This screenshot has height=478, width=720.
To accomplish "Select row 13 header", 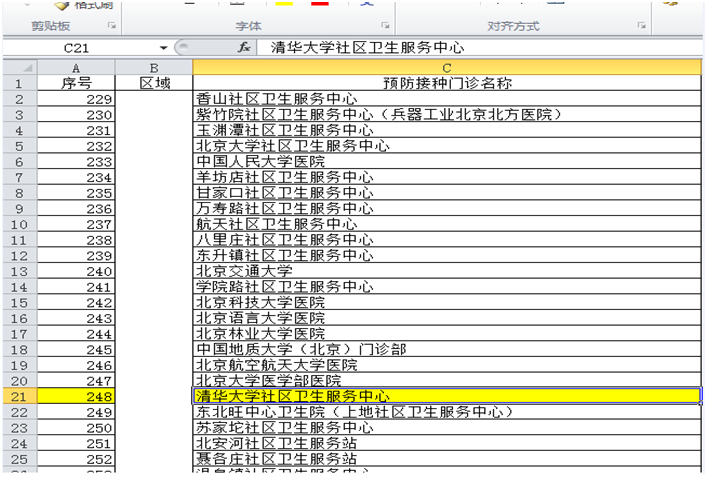I will [x=20, y=271].
